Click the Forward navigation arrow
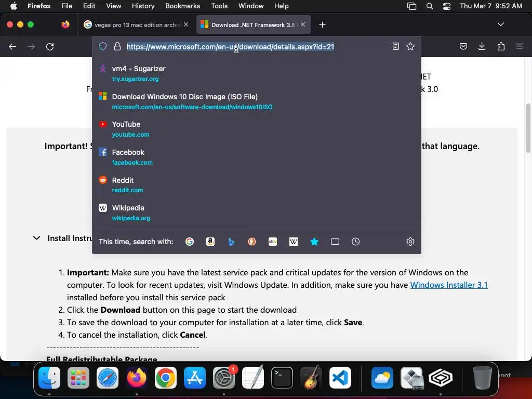 (x=31, y=46)
